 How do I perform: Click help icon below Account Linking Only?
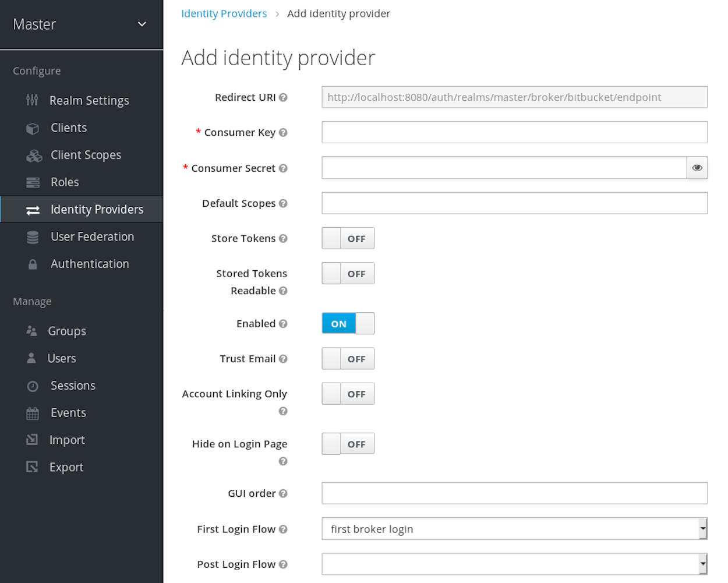click(283, 411)
